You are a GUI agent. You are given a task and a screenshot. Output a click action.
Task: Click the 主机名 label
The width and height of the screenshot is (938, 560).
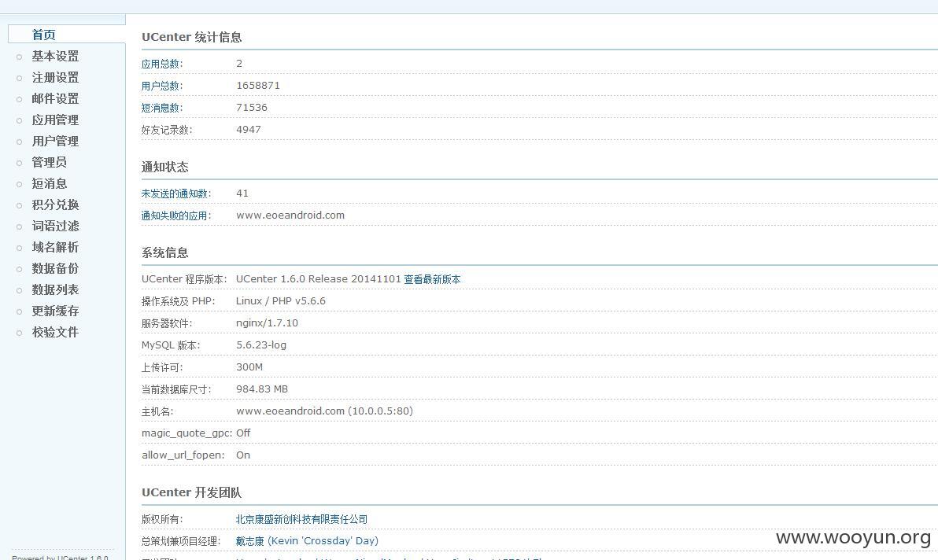(x=157, y=412)
